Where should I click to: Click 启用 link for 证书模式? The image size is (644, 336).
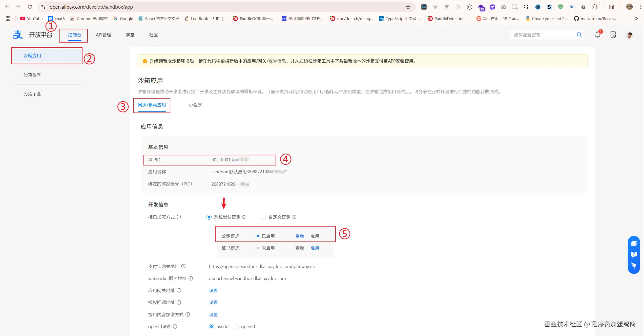click(x=315, y=248)
